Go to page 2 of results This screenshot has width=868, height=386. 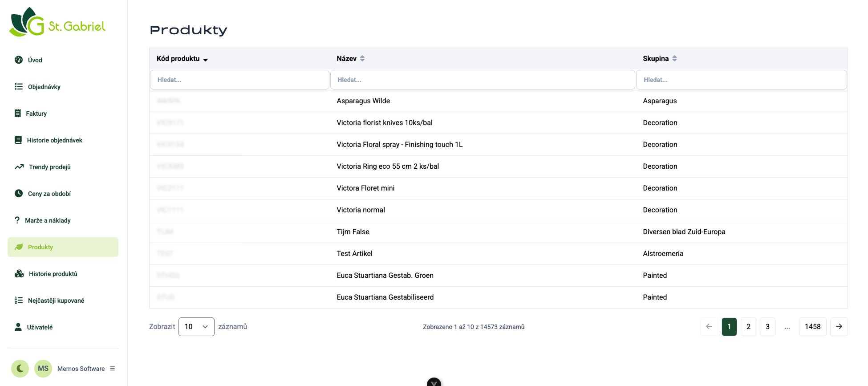point(748,327)
